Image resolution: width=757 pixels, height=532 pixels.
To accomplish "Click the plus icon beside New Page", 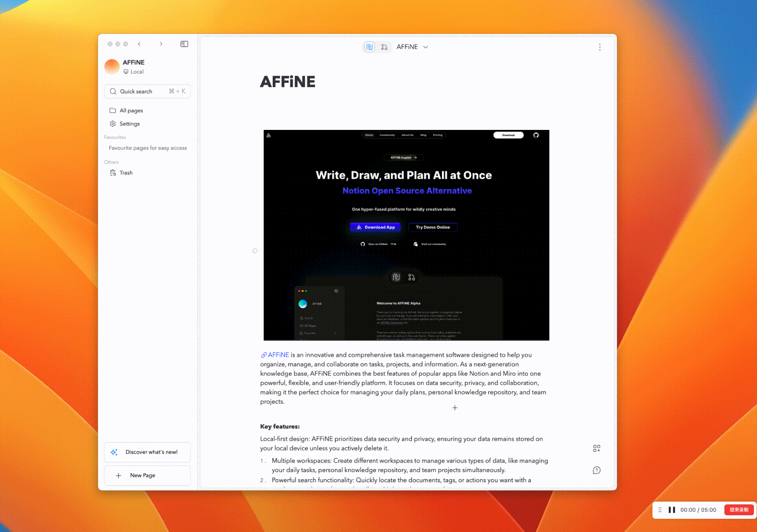I will point(119,476).
